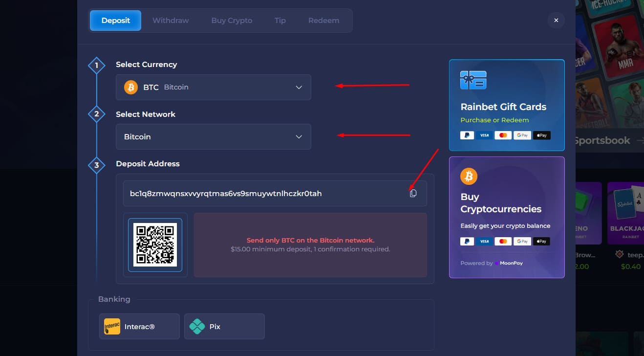
Task: Open the Tip tab
Action: [x=280, y=21]
